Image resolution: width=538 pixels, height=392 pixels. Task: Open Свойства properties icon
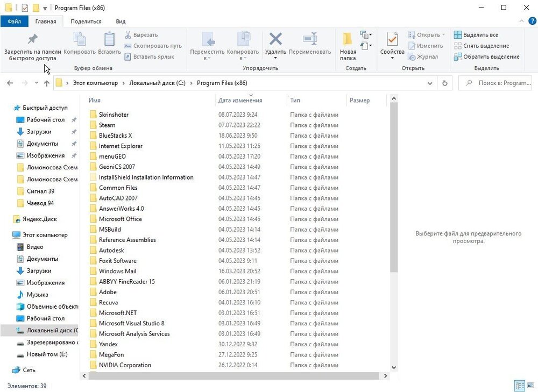(x=392, y=39)
